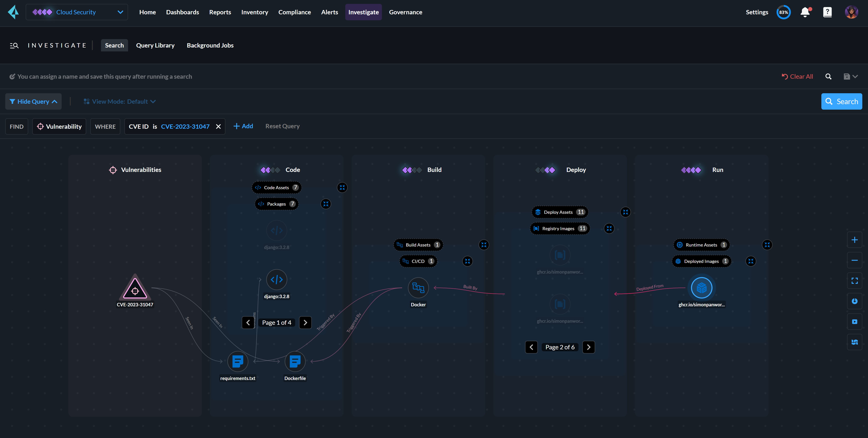Select the Search tab under Investigate
Image resolution: width=868 pixels, height=438 pixels.
coord(114,45)
